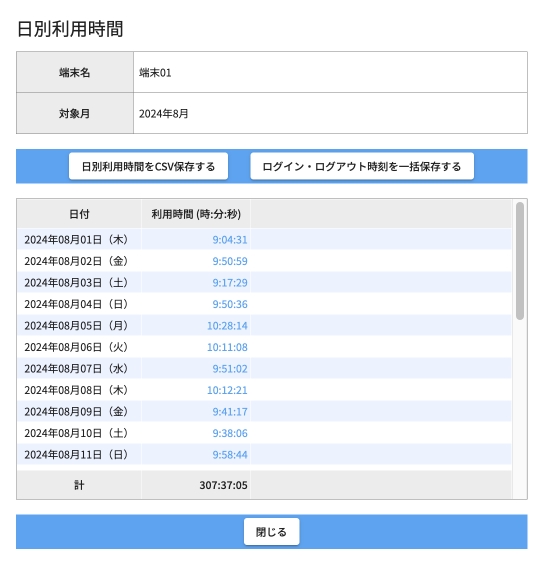The image size is (544, 566).
Task: Click the daily usage table scrollbar thumb
Action: pos(519,261)
